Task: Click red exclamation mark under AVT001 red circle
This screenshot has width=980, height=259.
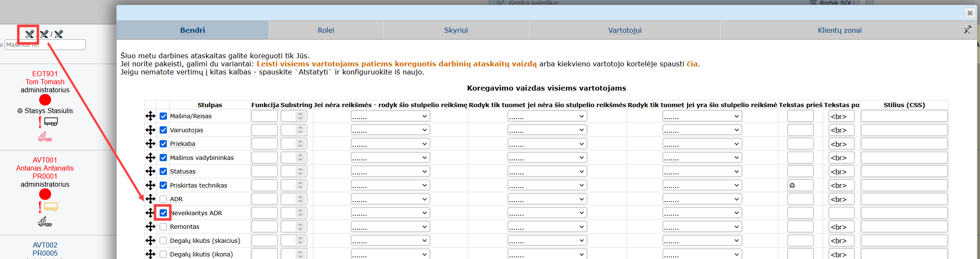Action: (40, 207)
